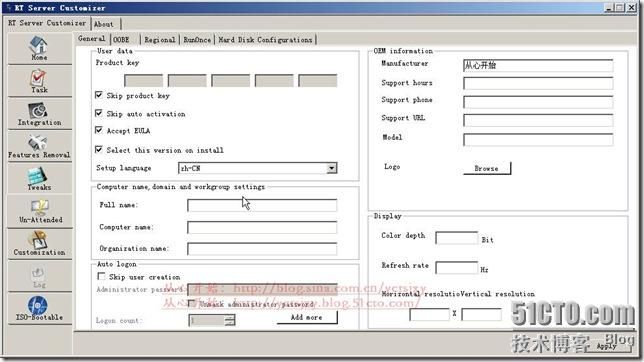The image size is (644, 362).
Task: Open the Hard Disk Configurations tab
Action: click(265, 40)
